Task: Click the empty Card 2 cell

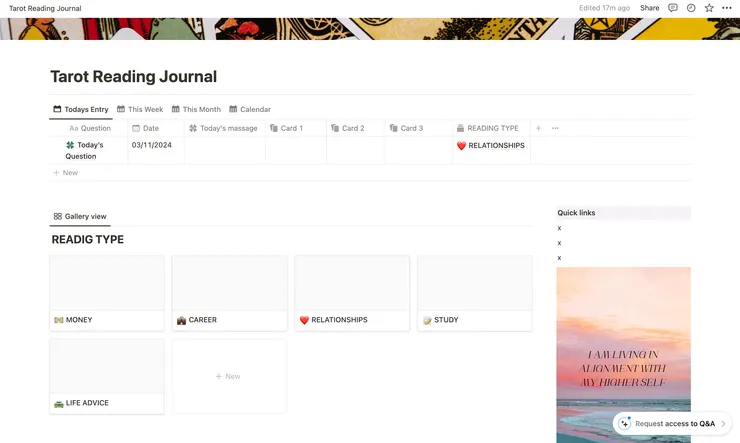Action: click(356, 150)
